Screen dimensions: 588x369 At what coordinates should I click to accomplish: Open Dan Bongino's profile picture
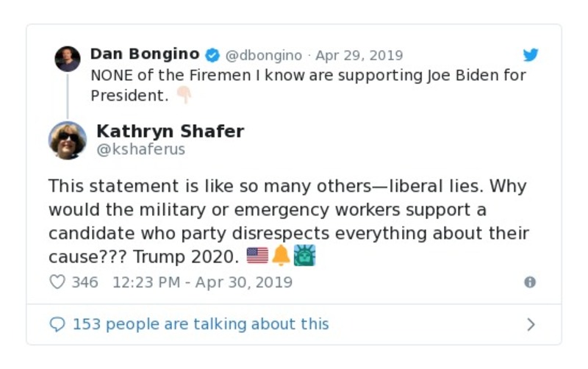click(68, 59)
